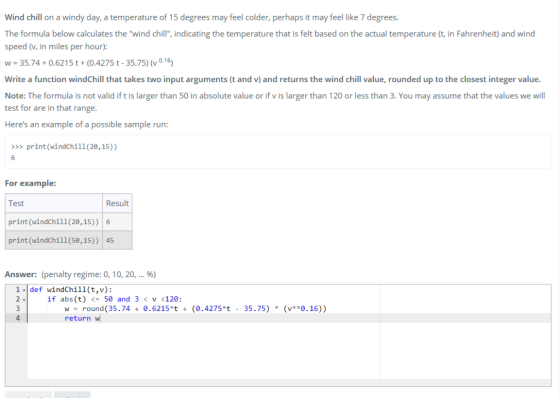This screenshot has height=398, width=560.
Task: Click the empty area of the code editor
Action: (x=204, y=350)
